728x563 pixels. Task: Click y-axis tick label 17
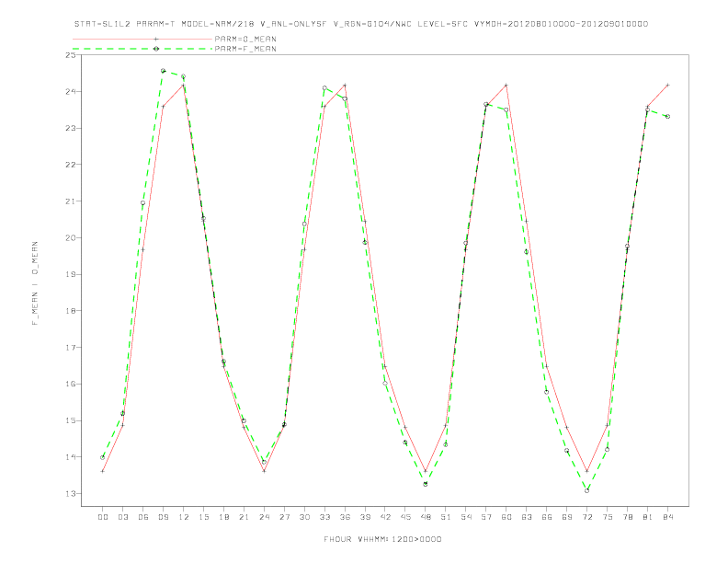point(71,348)
